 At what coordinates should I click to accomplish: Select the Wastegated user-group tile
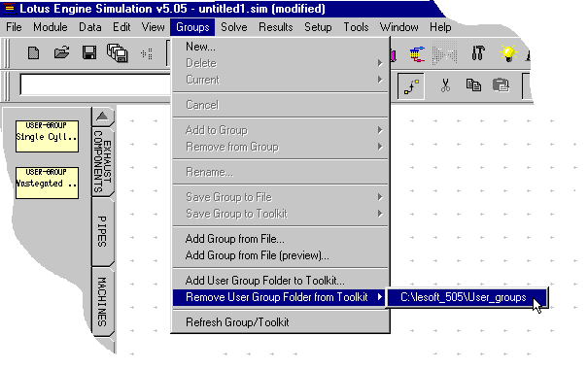47,183
